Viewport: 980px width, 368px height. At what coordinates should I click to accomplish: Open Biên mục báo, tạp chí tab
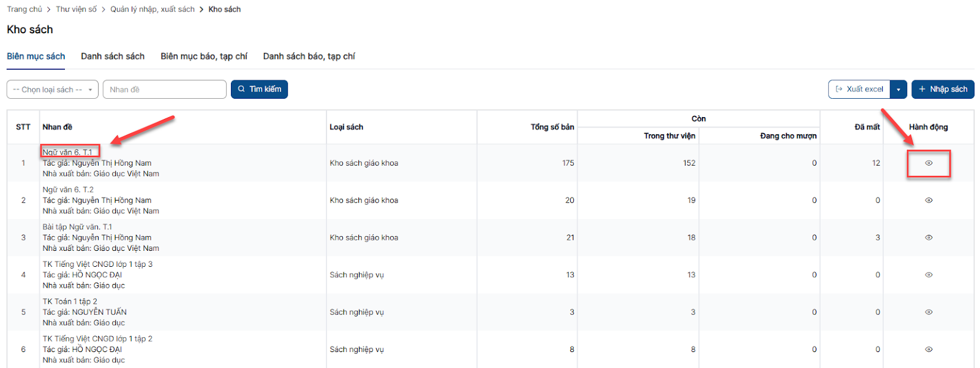coord(204,56)
